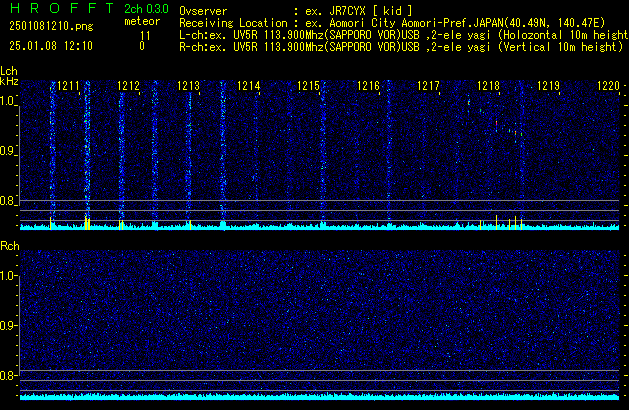Click the 1213 time marker
Image resolution: width=629 pixels, height=410 pixels.
point(189,86)
